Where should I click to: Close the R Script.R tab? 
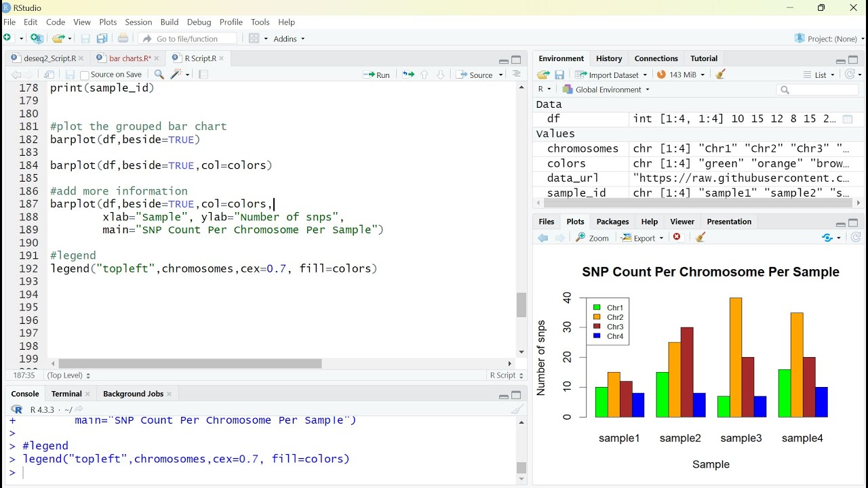(221, 58)
